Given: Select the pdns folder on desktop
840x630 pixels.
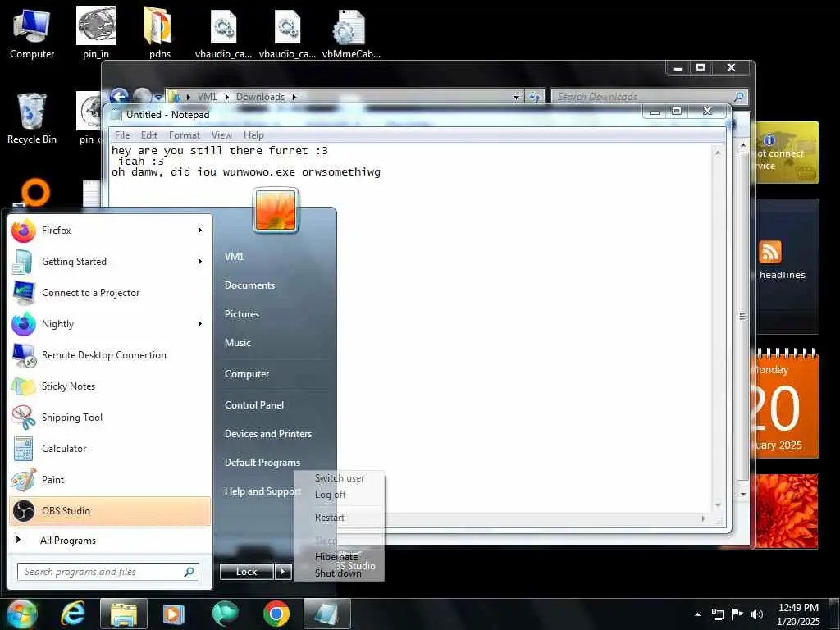Looking at the screenshot, I should (160, 33).
